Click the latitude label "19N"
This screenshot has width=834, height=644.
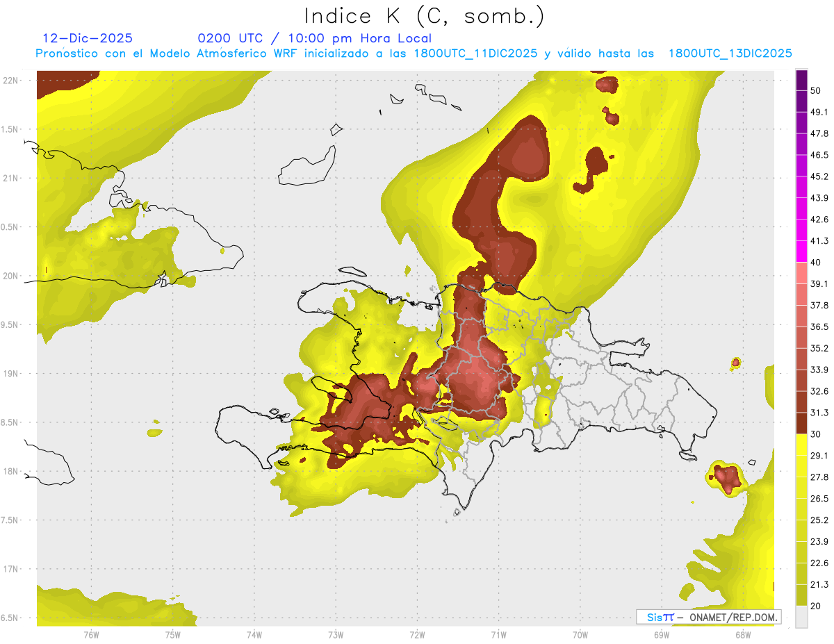pos(11,373)
